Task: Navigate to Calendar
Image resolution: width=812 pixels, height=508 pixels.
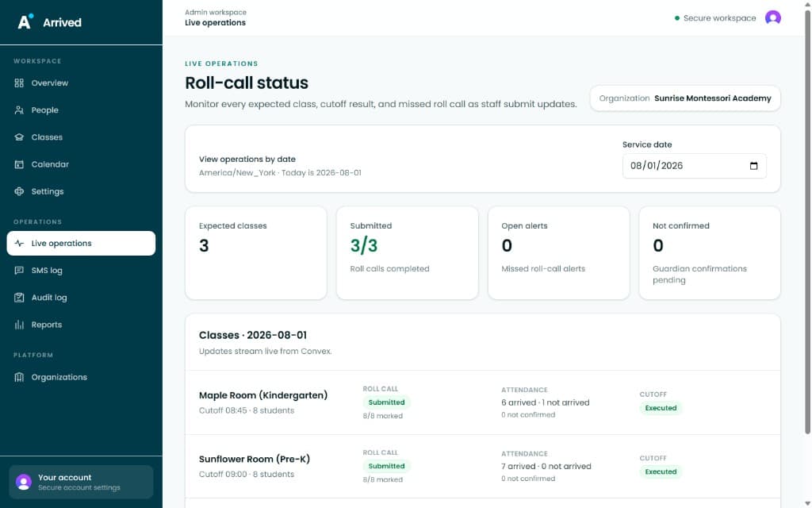Action: coord(81,164)
